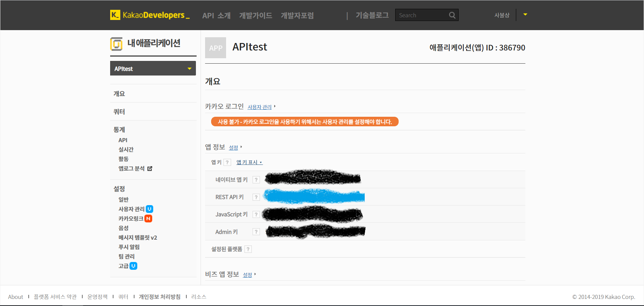Viewport: 644px width, 306px height.
Task: Click help icon beside 네이티브 앱 키
Action: tap(256, 180)
